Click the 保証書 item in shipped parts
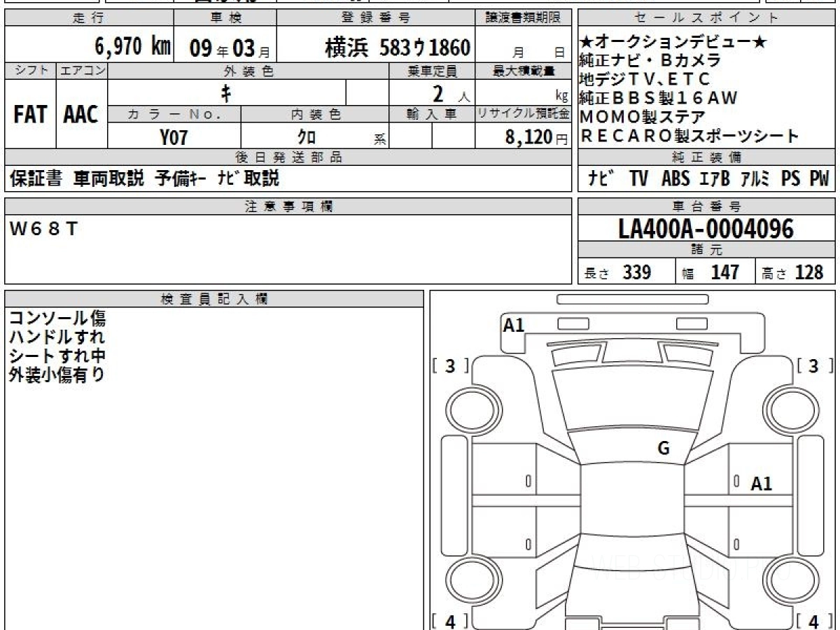 (36, 178)
